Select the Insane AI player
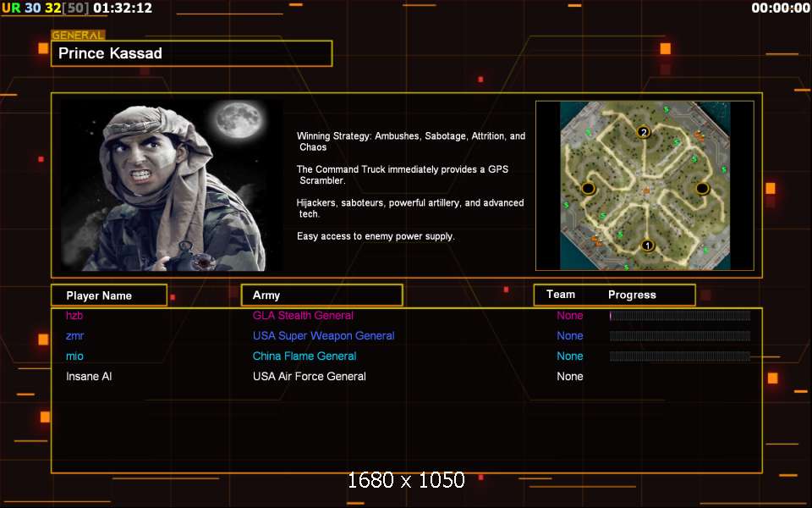812x508 pixels. click(89, 376)
